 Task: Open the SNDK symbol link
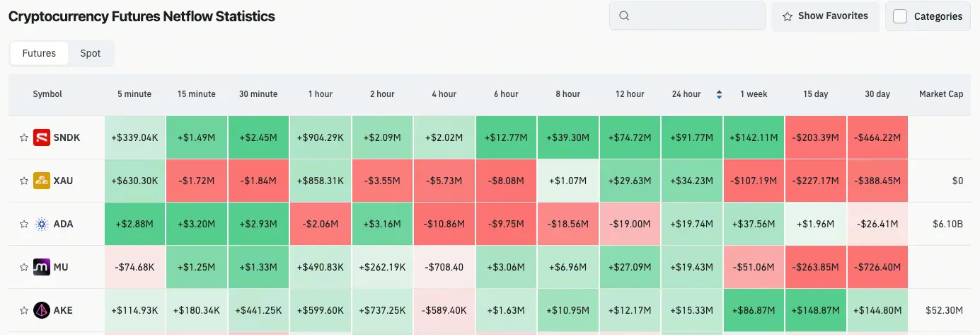(67, 137)
